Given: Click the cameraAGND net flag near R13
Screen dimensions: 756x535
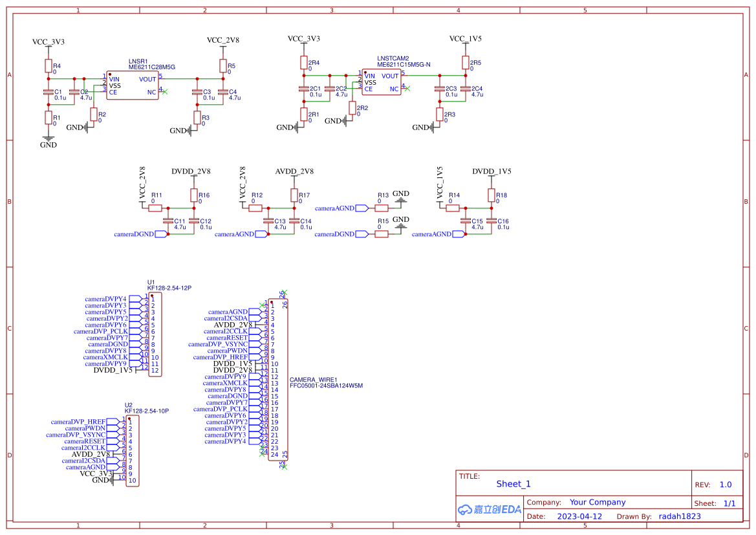Looking at the screenshot, I should (334, 208).
